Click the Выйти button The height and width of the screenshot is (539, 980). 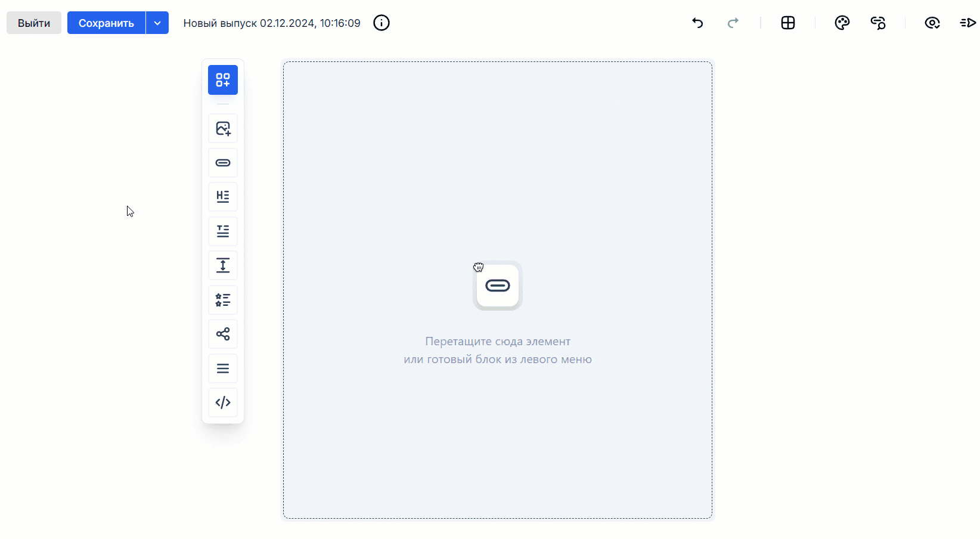point(33,23)
